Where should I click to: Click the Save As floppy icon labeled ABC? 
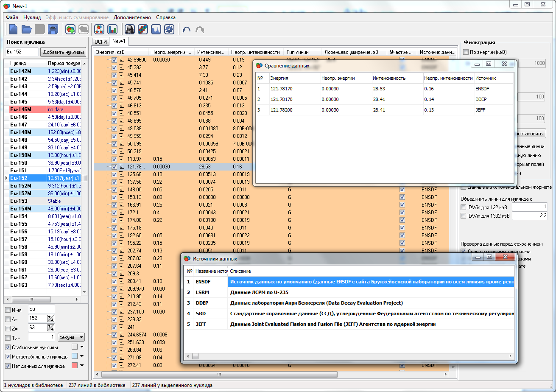[53, 29]
